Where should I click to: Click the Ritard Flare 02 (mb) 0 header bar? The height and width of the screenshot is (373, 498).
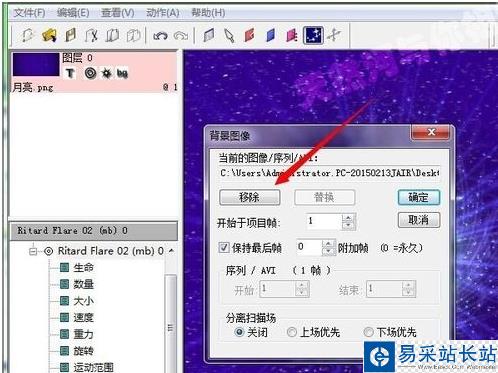94,231
